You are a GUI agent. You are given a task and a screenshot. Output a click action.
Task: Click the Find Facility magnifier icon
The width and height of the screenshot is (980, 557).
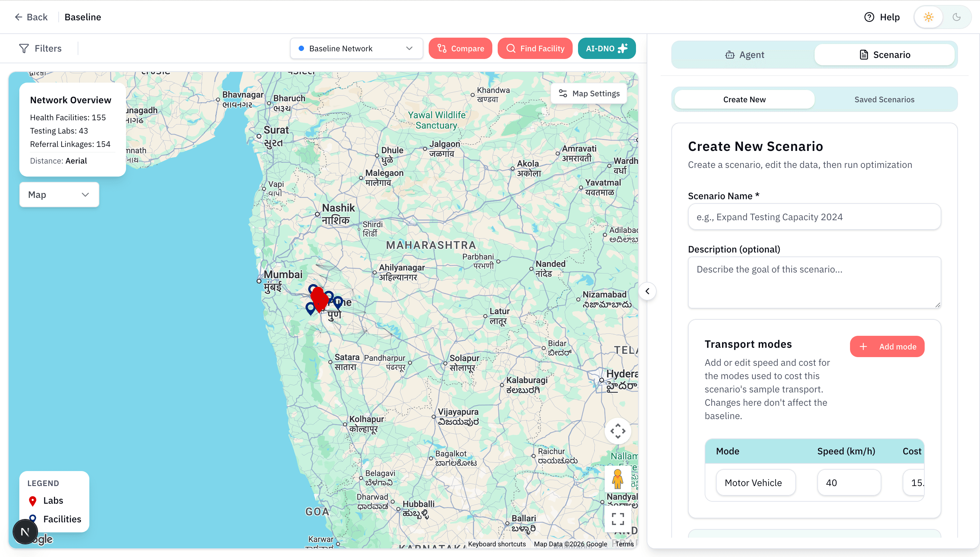[511, 48]
